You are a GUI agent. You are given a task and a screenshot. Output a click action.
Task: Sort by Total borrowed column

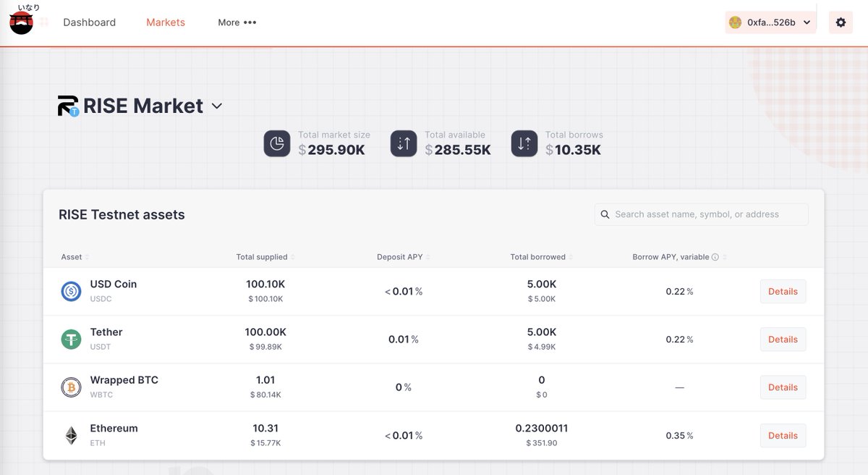542,257
